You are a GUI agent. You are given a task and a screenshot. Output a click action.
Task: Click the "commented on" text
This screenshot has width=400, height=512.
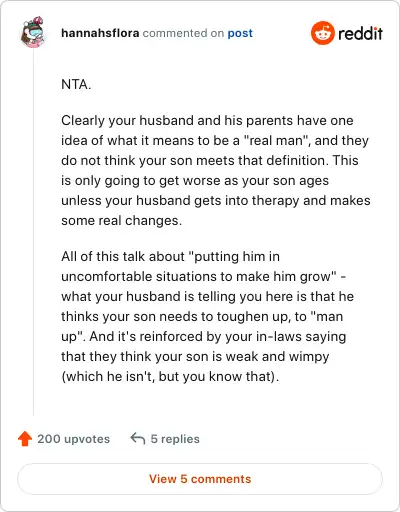[x=183, y=33]
